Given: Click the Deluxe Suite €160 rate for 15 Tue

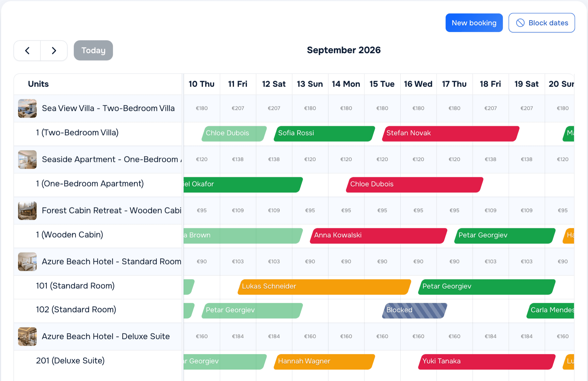Looking at the screenshot, I should coord(382,336).
